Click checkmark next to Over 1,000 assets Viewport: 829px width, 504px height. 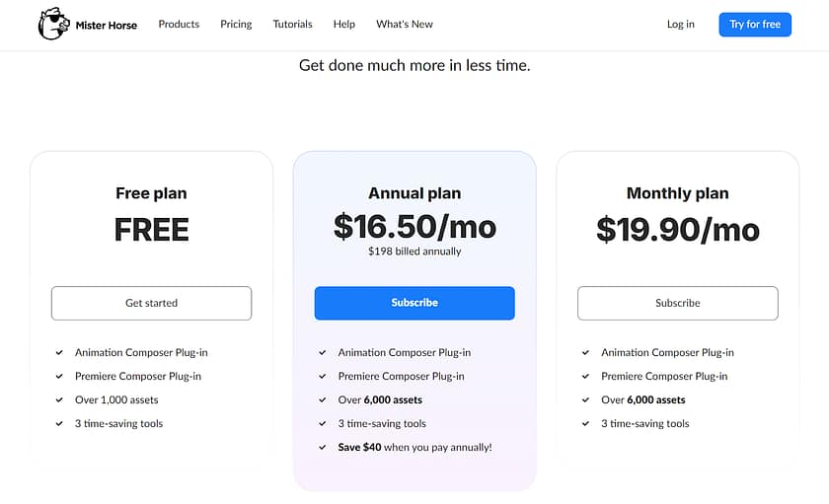60,400
